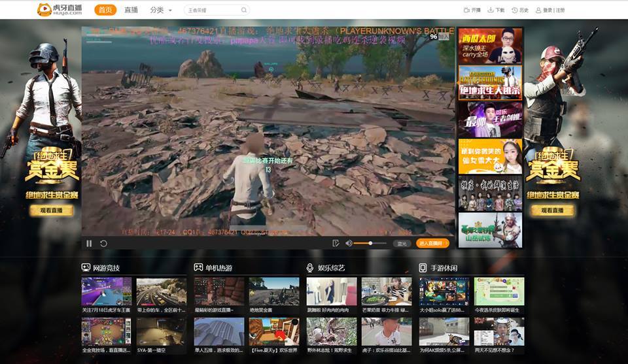Click the 手游休闲 phone icon
Screen dimensions: 628x364
point(423,267)
